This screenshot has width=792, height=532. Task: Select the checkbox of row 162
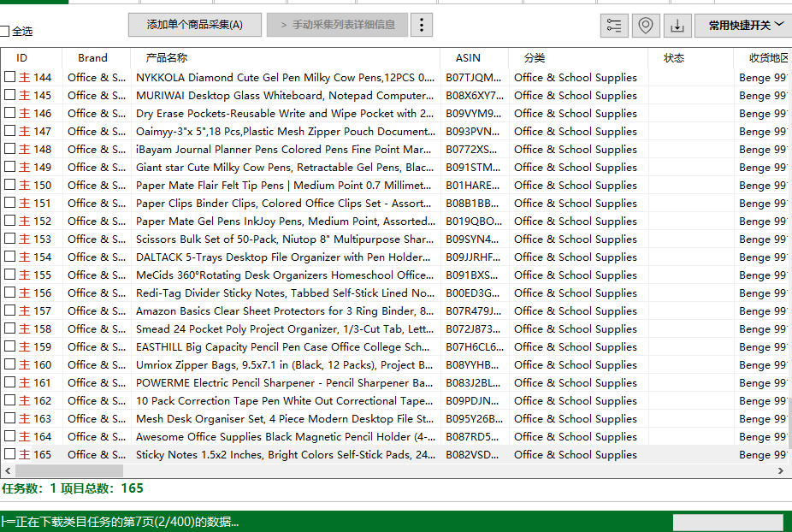pyautogui.click(x=9, y=400)
